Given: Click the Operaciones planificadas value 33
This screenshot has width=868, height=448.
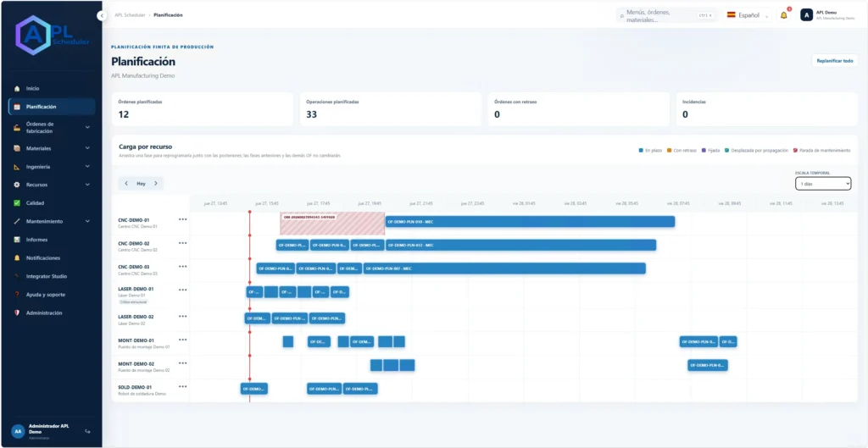Looking at the screenshot, I should (x=312, y=114).
